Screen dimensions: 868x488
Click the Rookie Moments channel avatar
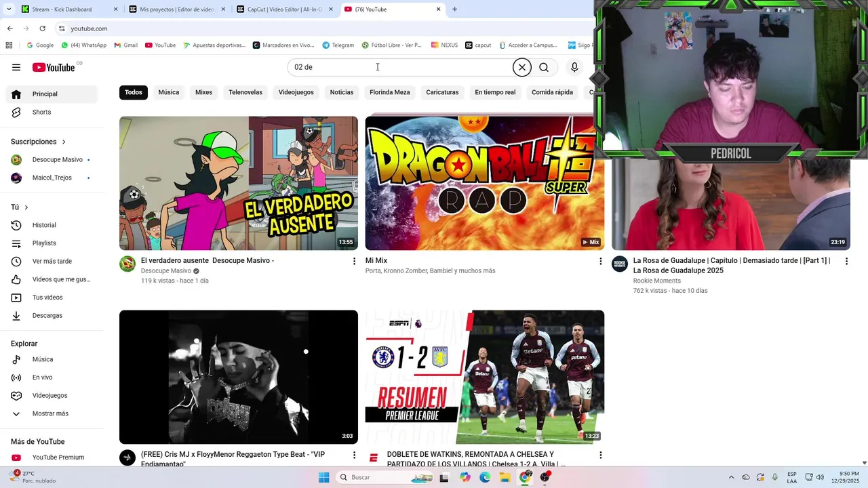(x=620, y=264)
